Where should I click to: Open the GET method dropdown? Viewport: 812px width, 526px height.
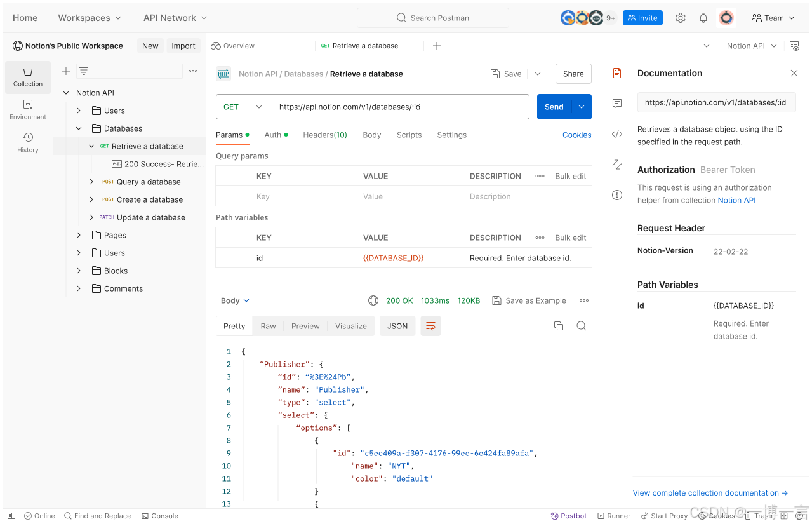pyautogui.click(x=244, y=107)
